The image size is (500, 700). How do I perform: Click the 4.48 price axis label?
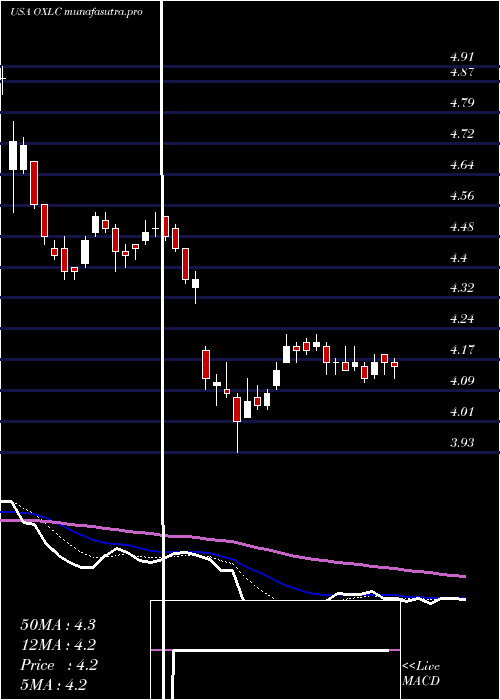462,227
